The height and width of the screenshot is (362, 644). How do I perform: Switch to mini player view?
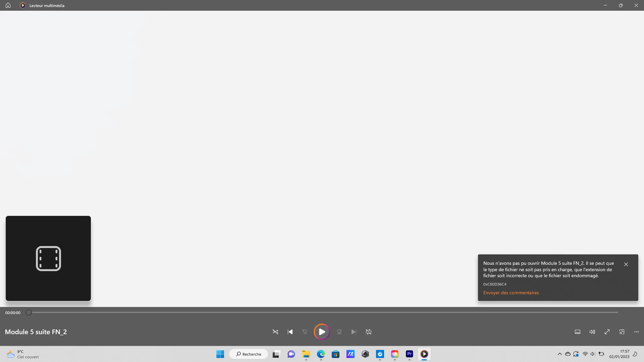pyautogui.click(x=622, y=332)
